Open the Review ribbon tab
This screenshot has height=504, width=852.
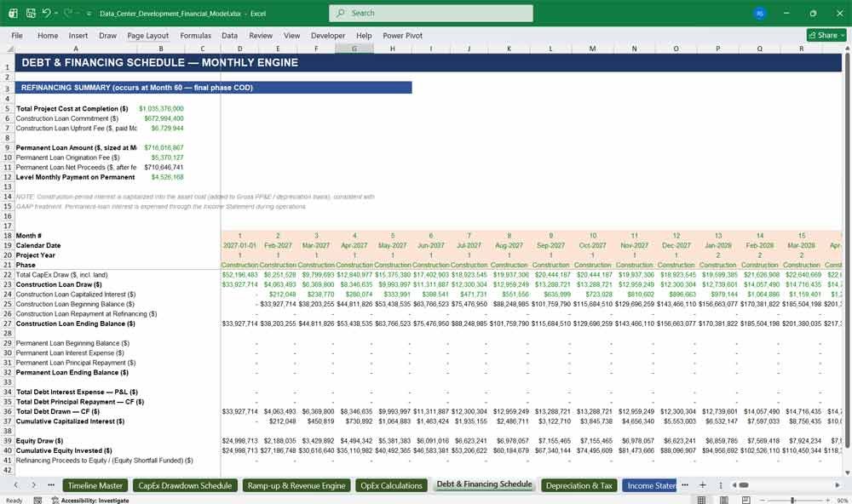point(260,35)
